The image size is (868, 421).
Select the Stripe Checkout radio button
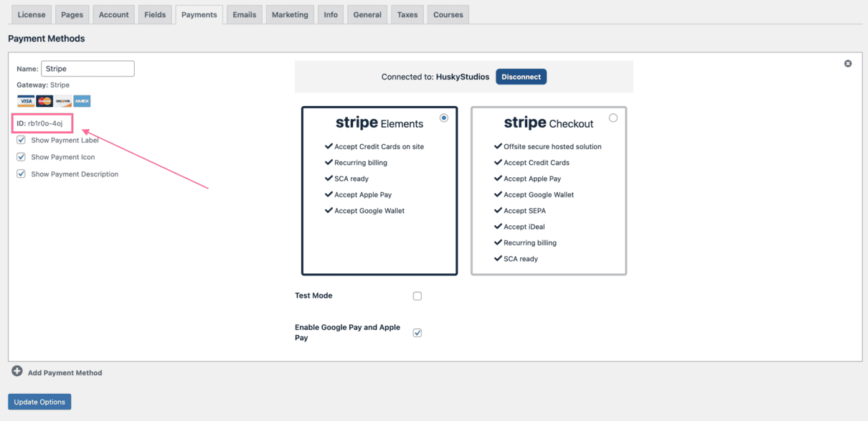tap(613, 118)
